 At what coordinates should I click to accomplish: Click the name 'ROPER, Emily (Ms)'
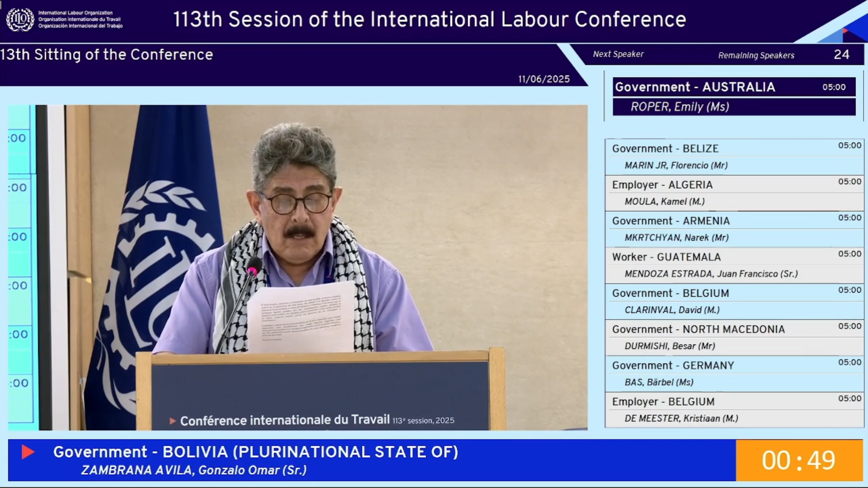pos(680,107)
